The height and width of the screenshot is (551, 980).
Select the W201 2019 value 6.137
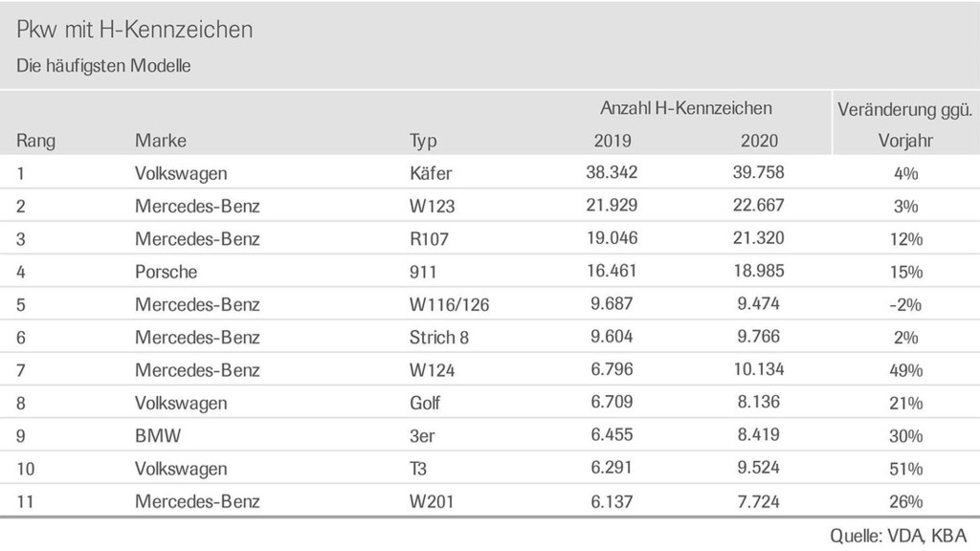[612, 501]
